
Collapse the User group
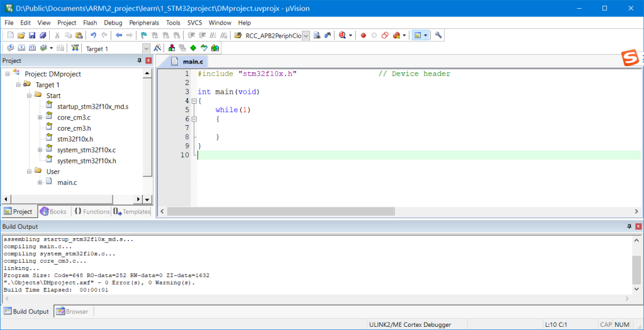29,172
